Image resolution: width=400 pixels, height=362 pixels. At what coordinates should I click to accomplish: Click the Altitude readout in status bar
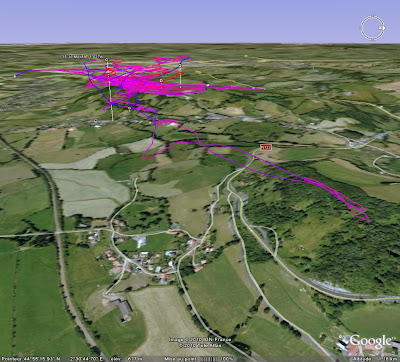coord(376,359)
